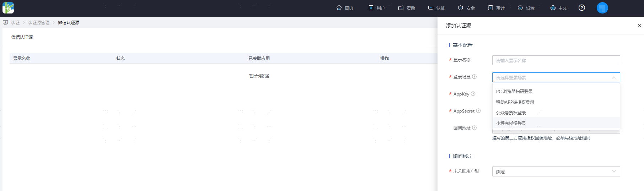This screenshot has height=191, width=644.
Task: Click the gear icon for 设置
Action: (520, 8)
